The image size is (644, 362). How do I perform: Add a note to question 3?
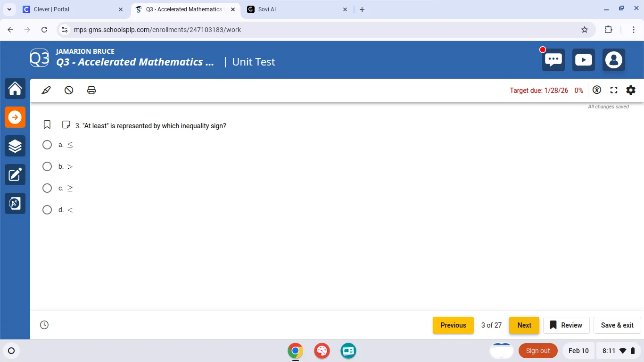click(66, 125)
